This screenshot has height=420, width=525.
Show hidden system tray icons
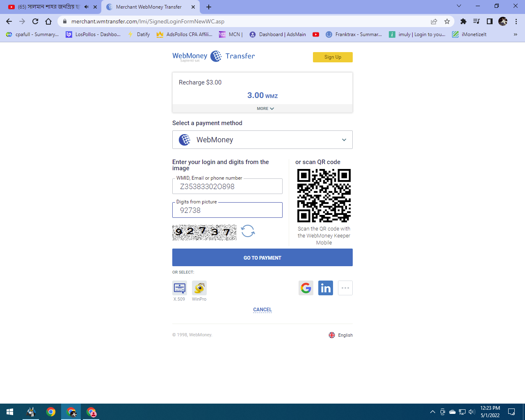tap(432, 412)
